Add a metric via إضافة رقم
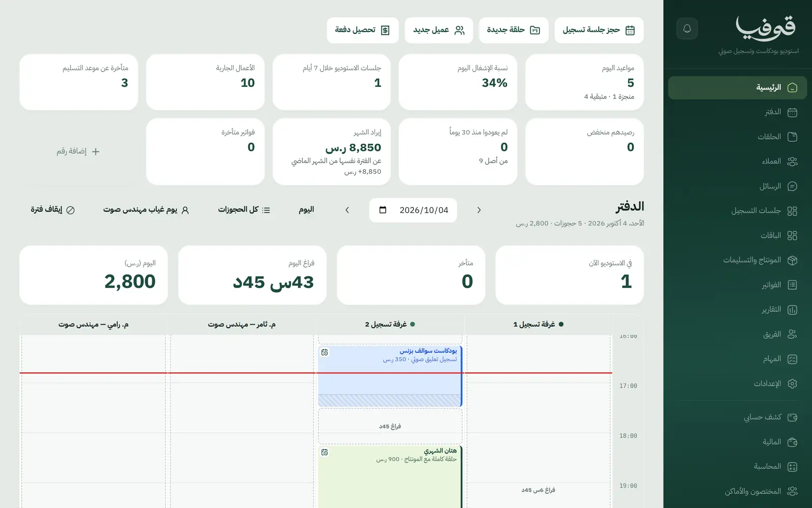The height and width of the screenshot is (508, 812). tap(78, 151)
